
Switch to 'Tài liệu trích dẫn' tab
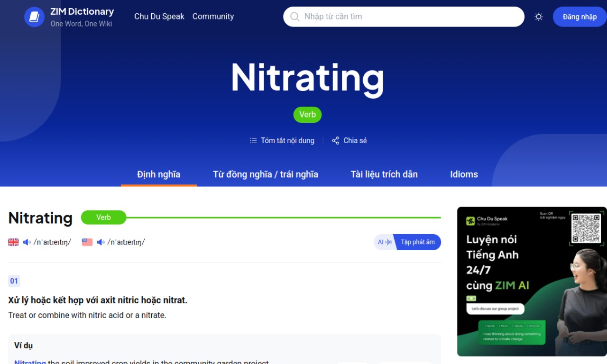click(384, 174)
